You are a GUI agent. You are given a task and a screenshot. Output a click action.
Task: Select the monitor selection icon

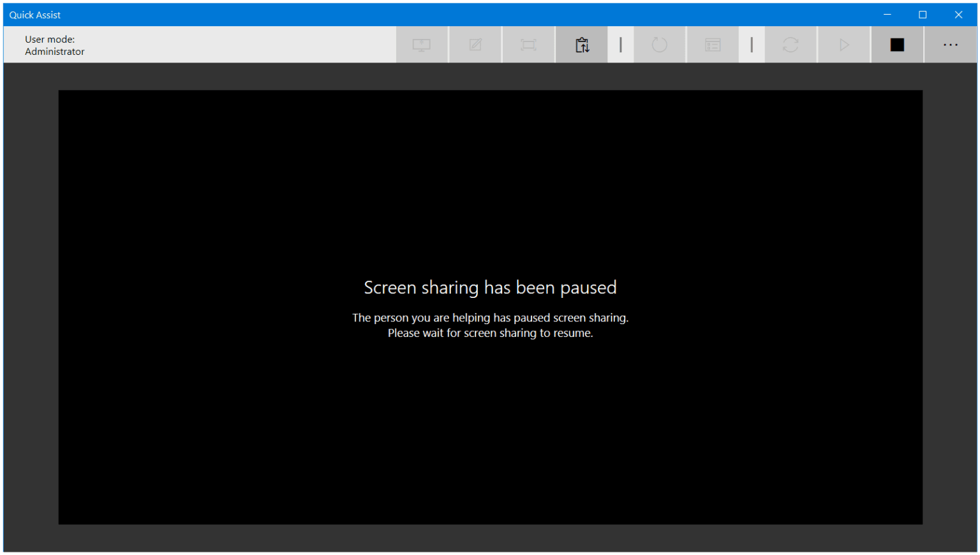point(422,45)
